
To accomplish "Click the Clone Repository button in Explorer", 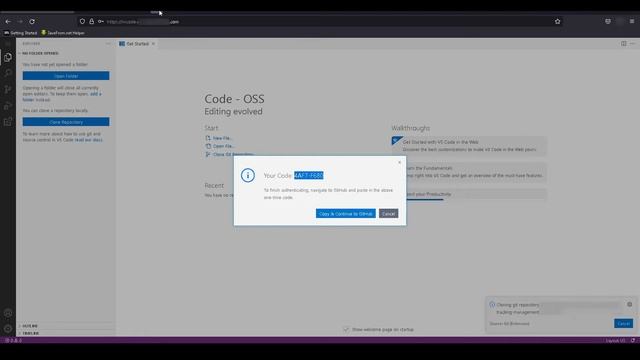I will [x=66, y=122].
